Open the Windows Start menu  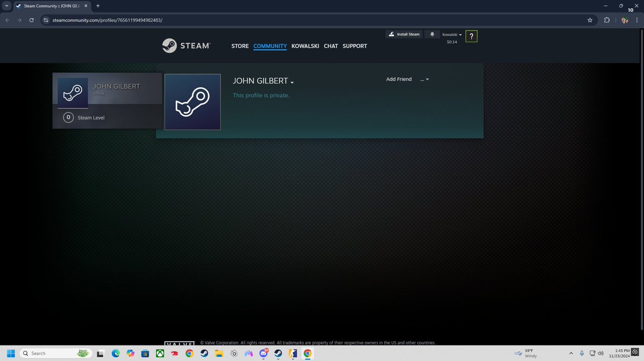tap(10, 353)
